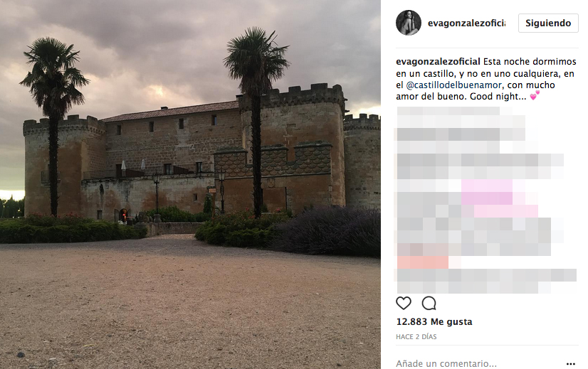Click the right palm tree in the photo
This screenshot has height=369, width=588.
256,120
